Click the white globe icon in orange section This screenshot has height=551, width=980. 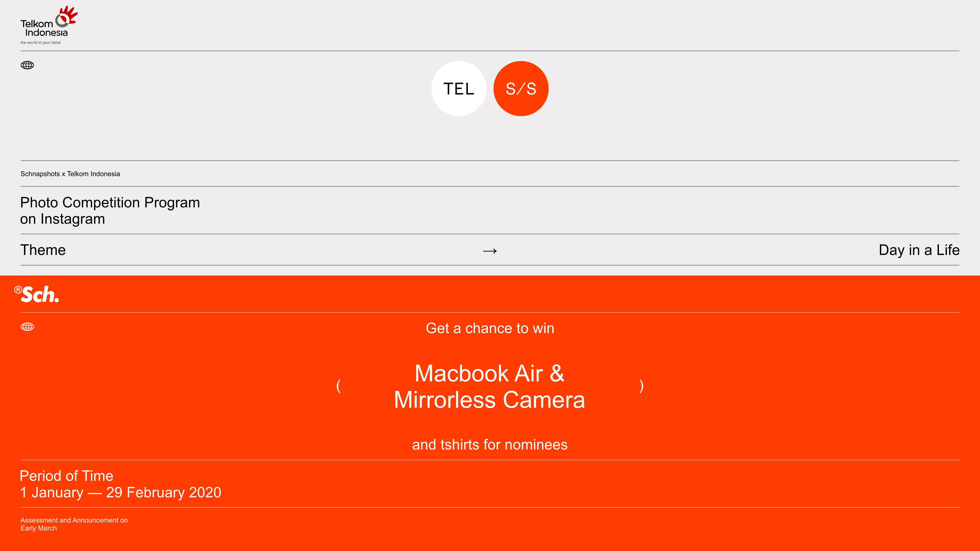tap(27, 327)
